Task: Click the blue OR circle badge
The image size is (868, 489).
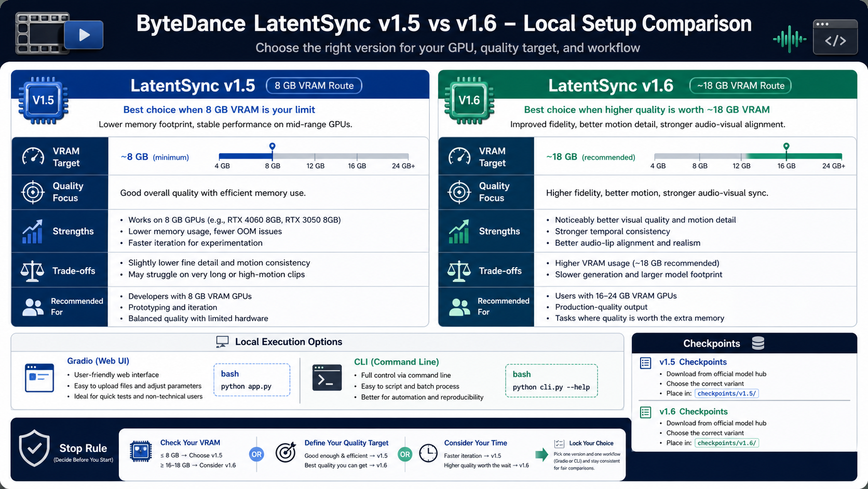Action: pos(256,454)
